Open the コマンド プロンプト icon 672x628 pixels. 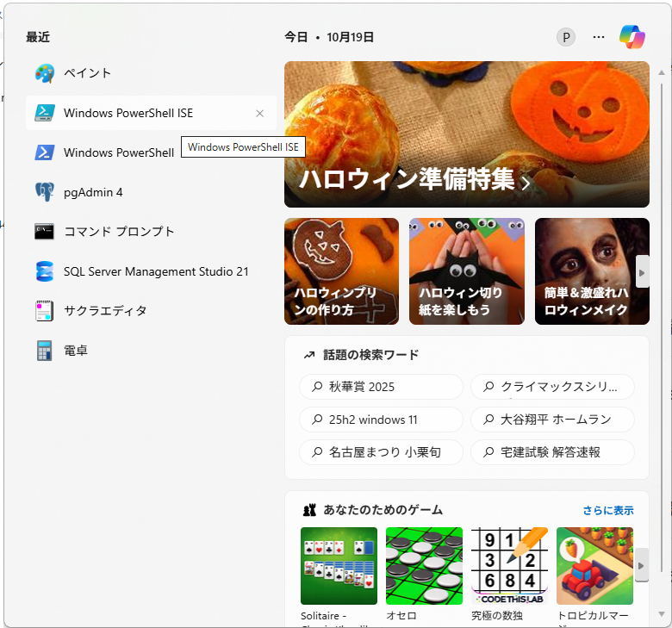pyautogui.click(x=45, y=232)
